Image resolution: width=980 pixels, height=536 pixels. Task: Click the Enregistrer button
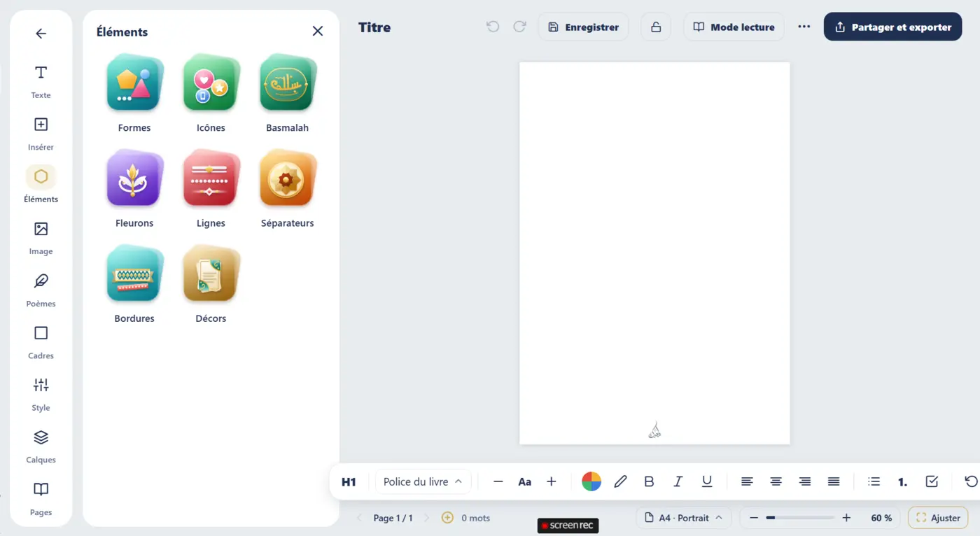(x=583, y=27)
